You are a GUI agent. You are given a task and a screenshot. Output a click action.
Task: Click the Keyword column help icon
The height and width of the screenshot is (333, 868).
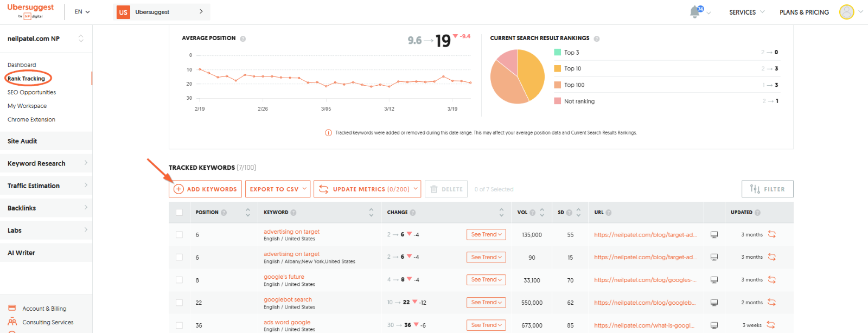click(293, 213)
